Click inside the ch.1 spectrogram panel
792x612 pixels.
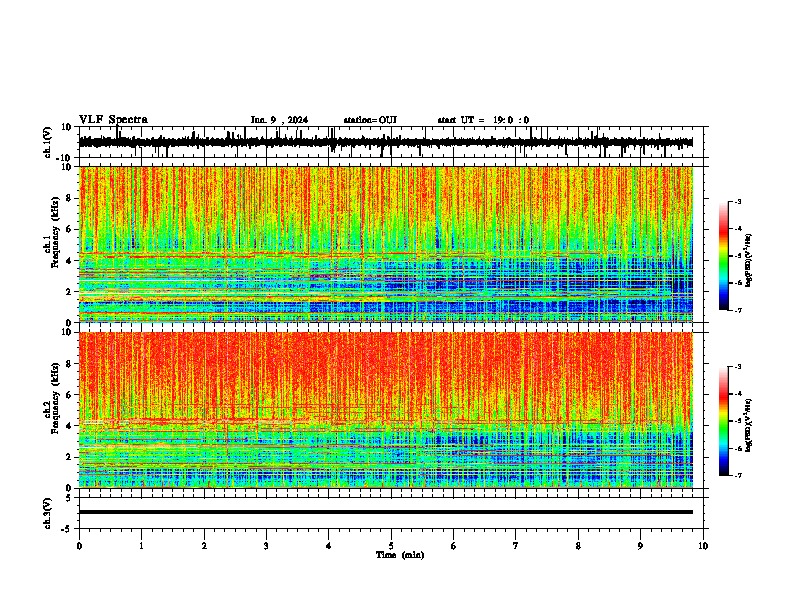(x=386, y=244)
